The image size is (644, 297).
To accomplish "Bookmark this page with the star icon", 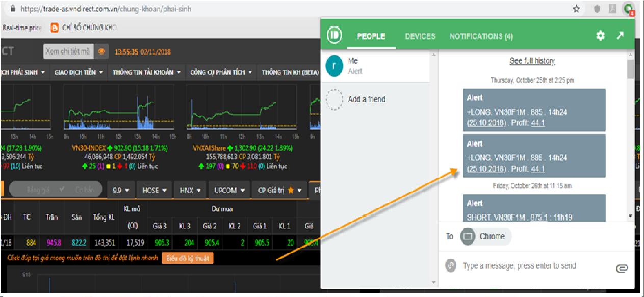I will click(x=576, y=9).
